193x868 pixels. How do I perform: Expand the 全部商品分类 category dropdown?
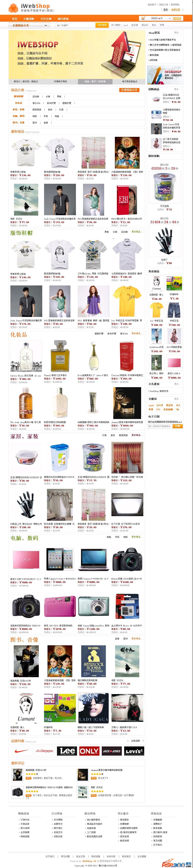click(x=29, y=25)
